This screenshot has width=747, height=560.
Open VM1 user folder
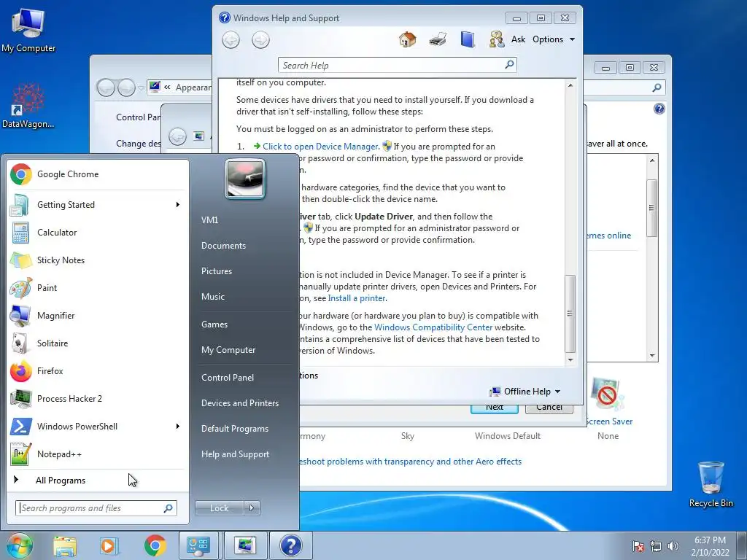pos(209,220)
